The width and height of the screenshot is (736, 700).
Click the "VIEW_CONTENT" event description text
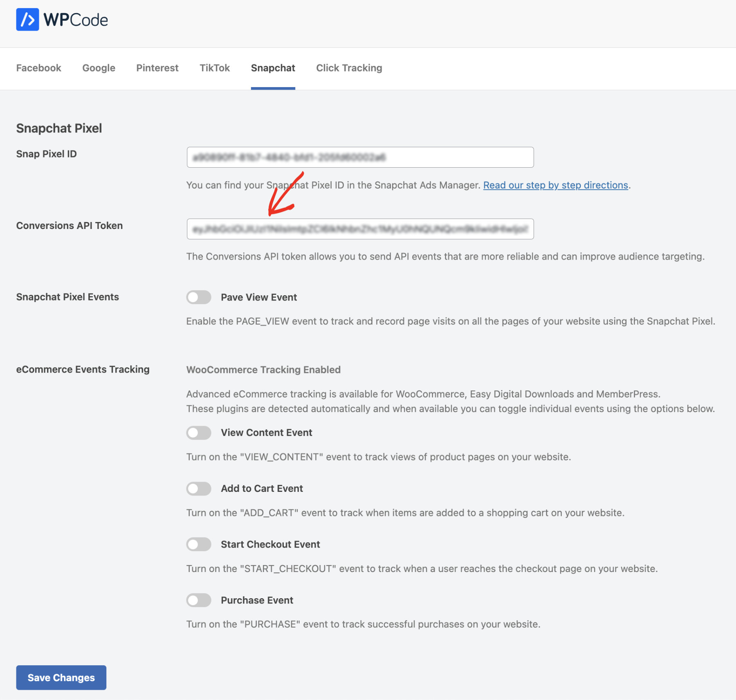(379, 457)
